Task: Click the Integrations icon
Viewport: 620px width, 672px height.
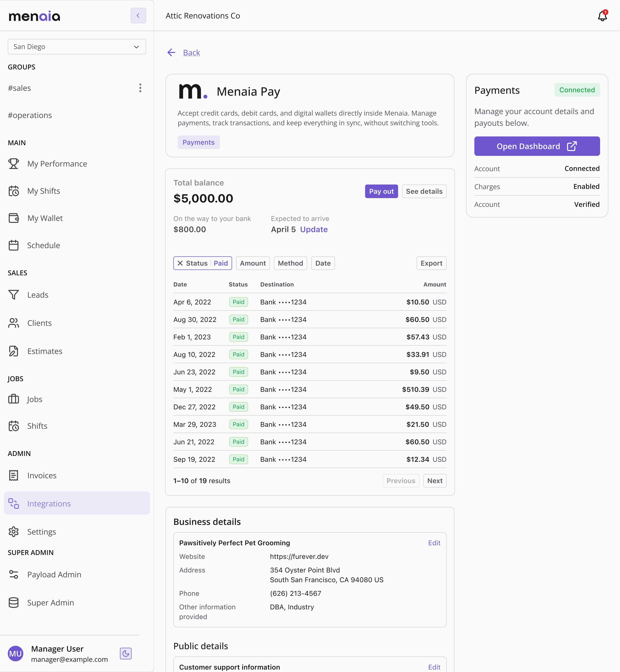Action: (x=13, y=503)
